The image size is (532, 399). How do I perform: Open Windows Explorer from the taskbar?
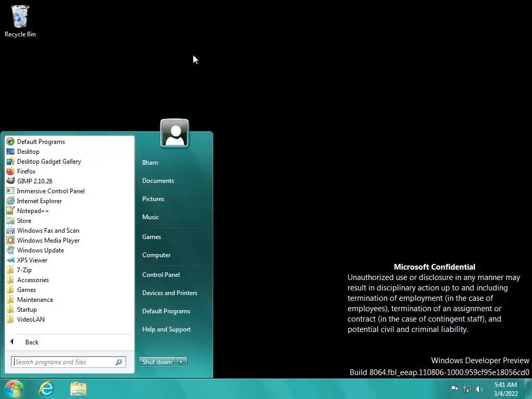point(78,389)
